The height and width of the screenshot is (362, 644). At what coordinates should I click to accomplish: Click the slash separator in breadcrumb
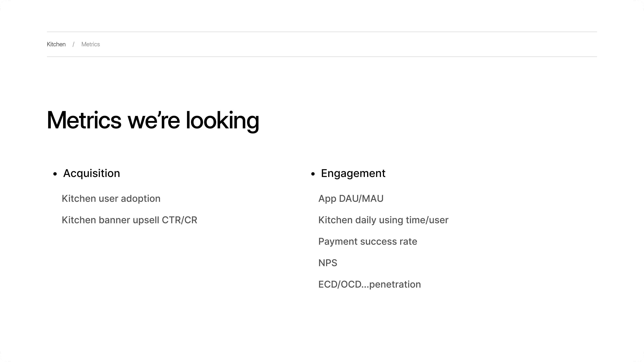[x=73, y=44]
